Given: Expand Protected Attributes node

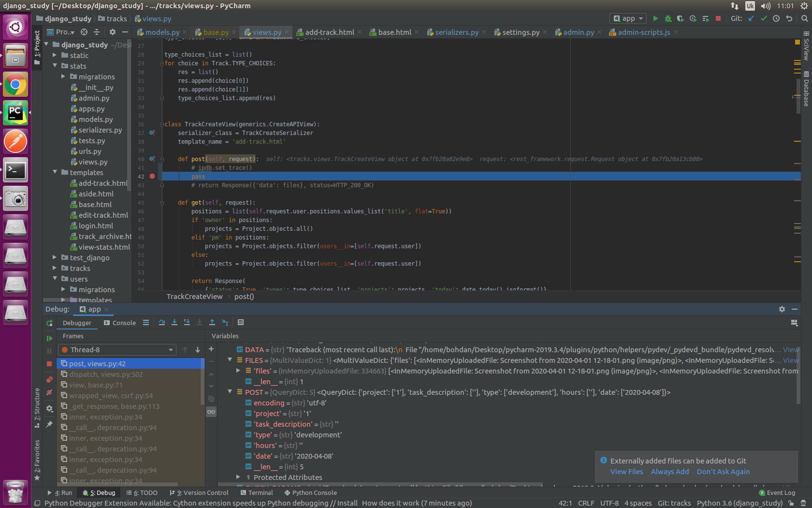Looking at the screenshot, I should pyautogui.click(x=238, y=477).
